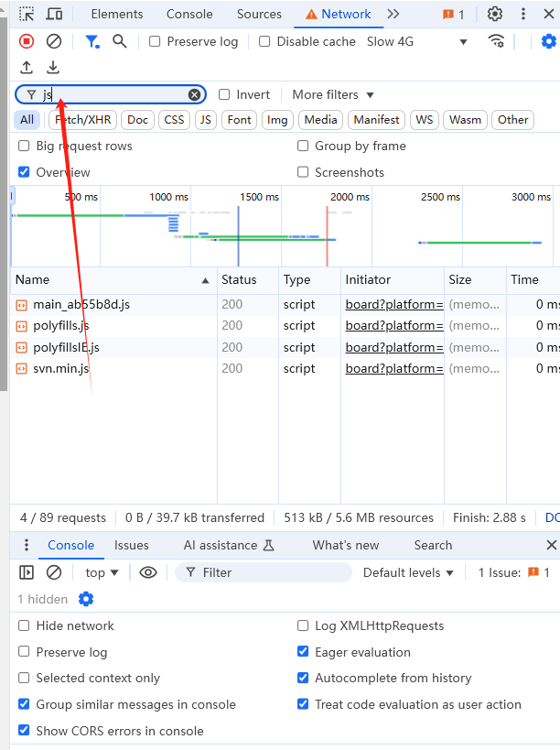The width and height of the screenshot is (560, 750).
Task: Toggle Preserve log in Network toolbar
Action: coord(155,41)
